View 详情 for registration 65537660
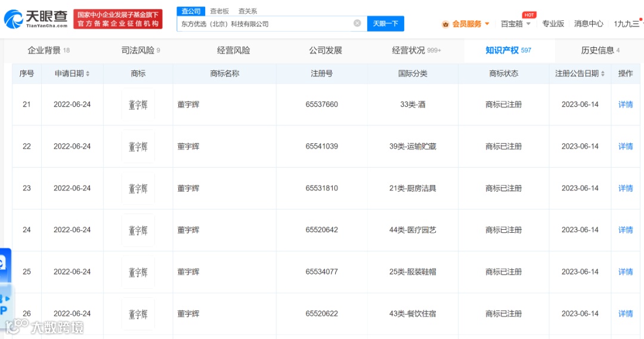The height and width of the screenshot is (339, 644). 626,104
